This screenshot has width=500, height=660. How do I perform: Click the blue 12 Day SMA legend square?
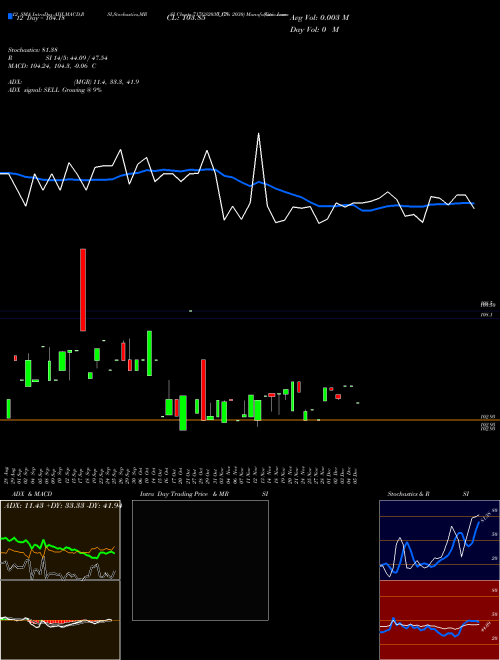click(x=11, y=16)
